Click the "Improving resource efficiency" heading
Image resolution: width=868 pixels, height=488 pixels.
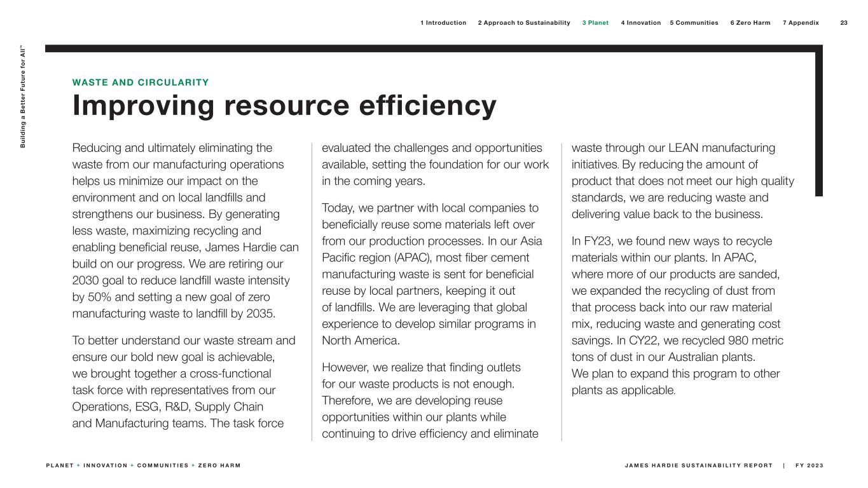pyautogui.click(x=284, y=105)
